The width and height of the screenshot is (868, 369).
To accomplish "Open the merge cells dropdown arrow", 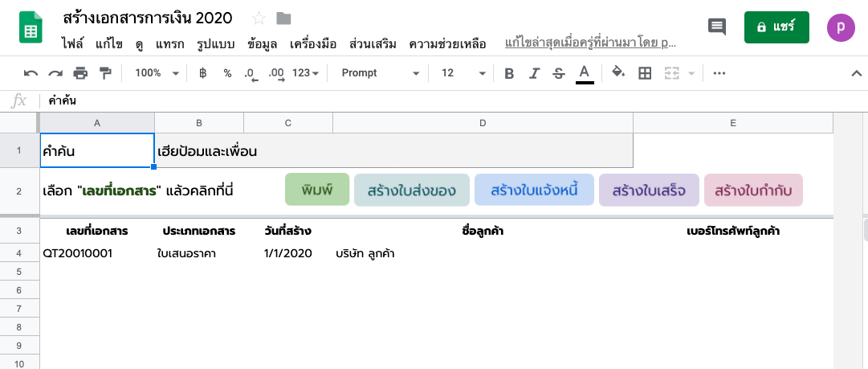I will point(691,73).
